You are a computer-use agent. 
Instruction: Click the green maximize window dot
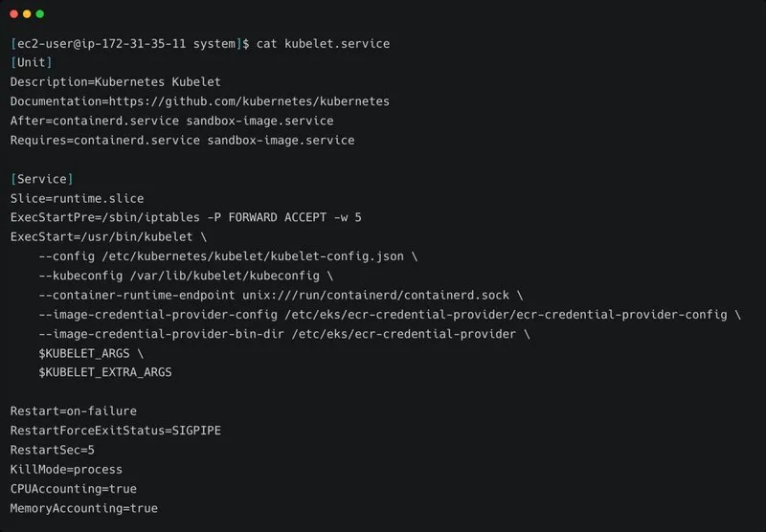(x=40, y=13)
